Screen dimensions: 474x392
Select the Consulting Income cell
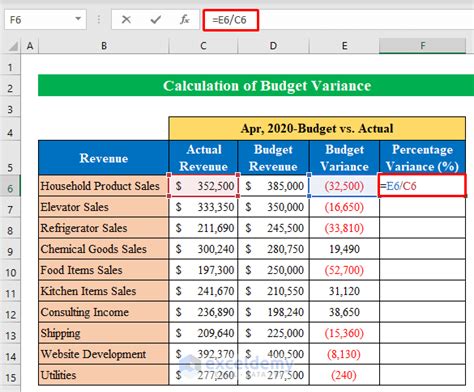104,312
